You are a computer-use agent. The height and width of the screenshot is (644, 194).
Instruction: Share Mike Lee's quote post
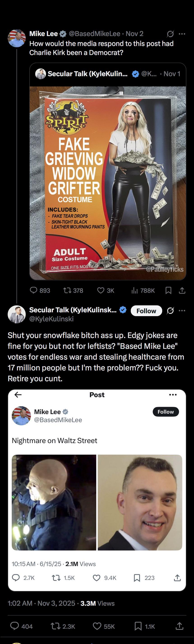[182, 290]
